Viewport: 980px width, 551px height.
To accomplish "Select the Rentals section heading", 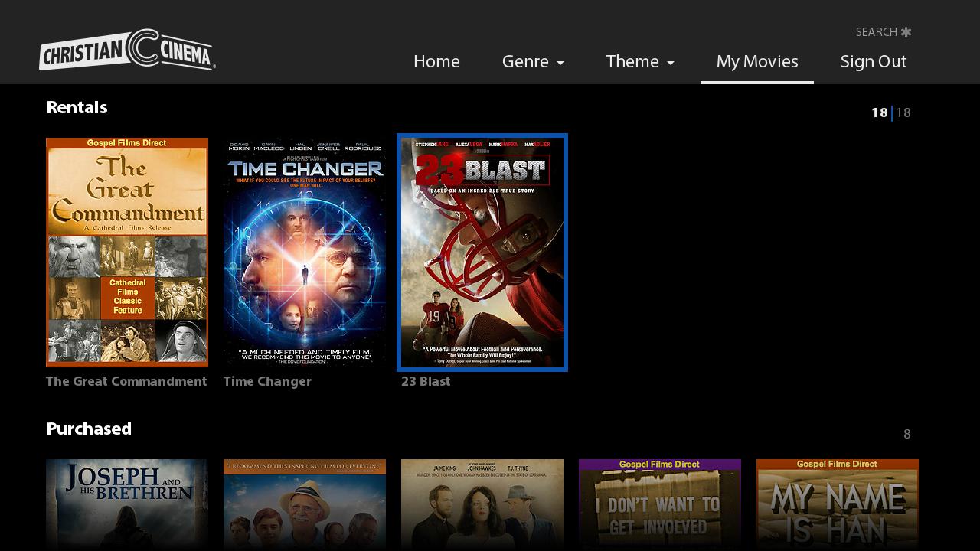I will pos(77,107).
